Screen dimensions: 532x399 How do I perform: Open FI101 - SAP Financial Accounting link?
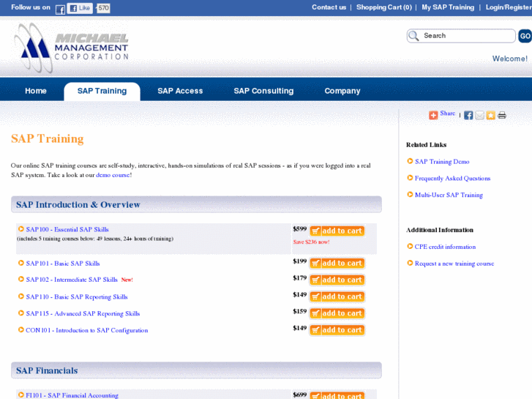click(x=72, y=395)
